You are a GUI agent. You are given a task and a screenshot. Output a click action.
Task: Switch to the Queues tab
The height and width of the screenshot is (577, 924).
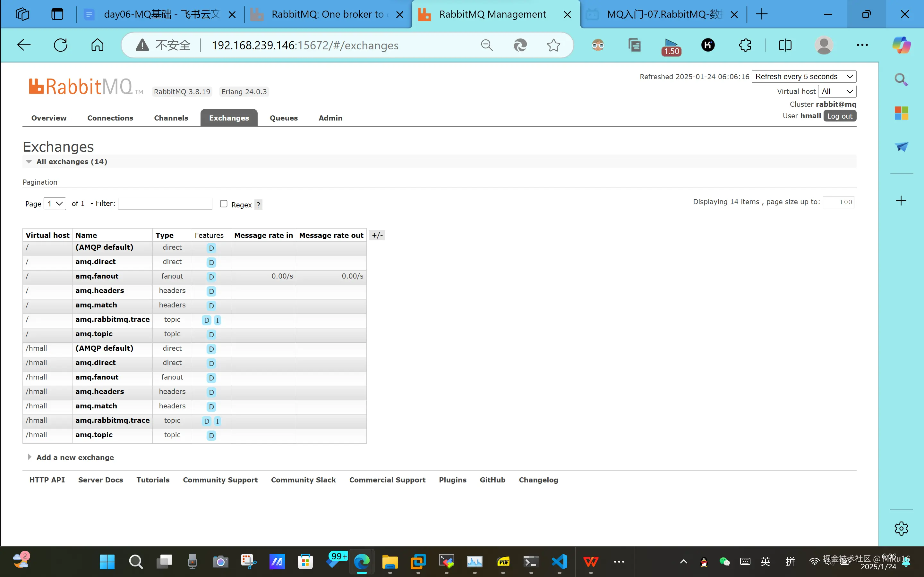pos(283,118)
